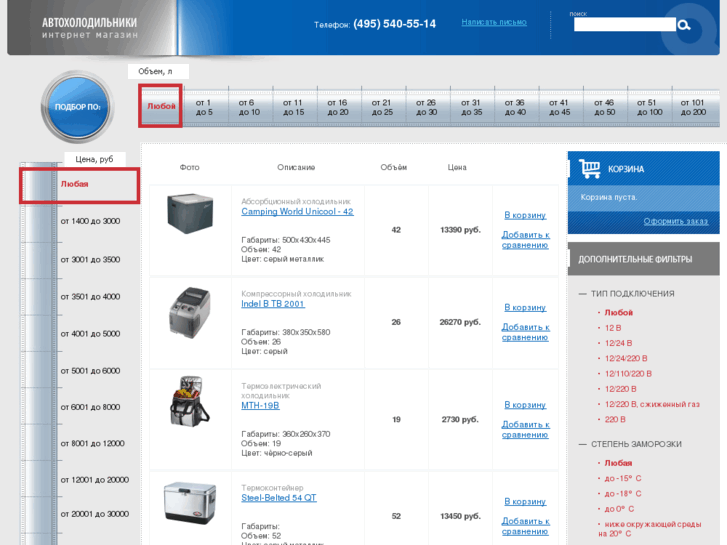
Task: Select connection type 'Любой'
Action: tap(619, 313)
